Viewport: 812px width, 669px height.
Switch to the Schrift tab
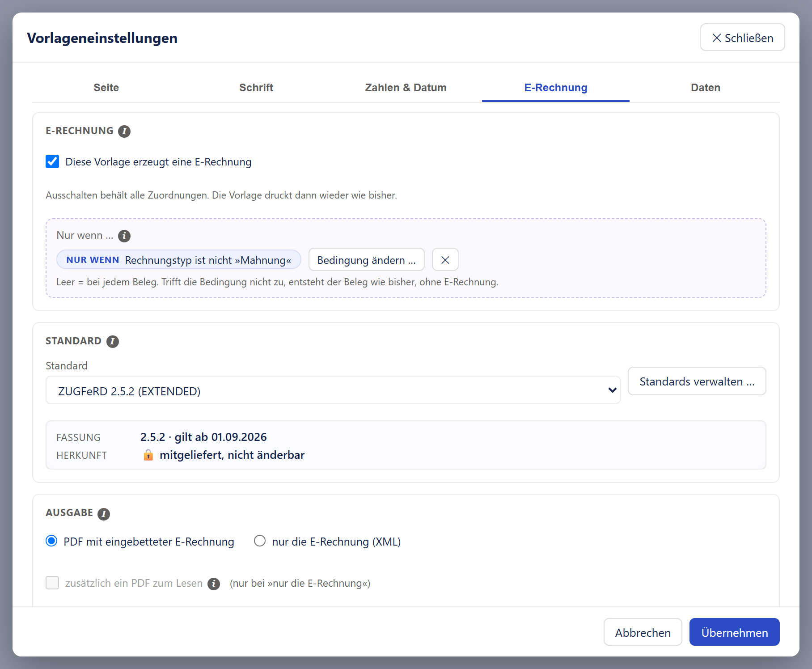256,88
